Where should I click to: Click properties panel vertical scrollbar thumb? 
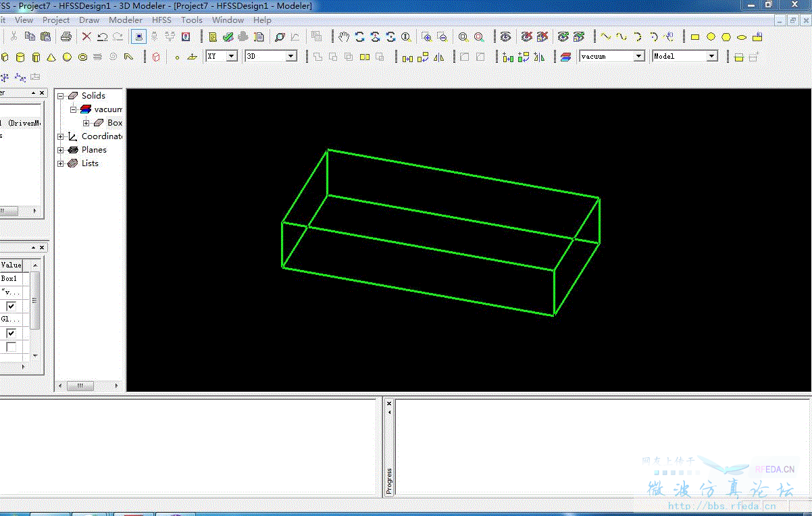pyautogui.click(x=35, y=300)
